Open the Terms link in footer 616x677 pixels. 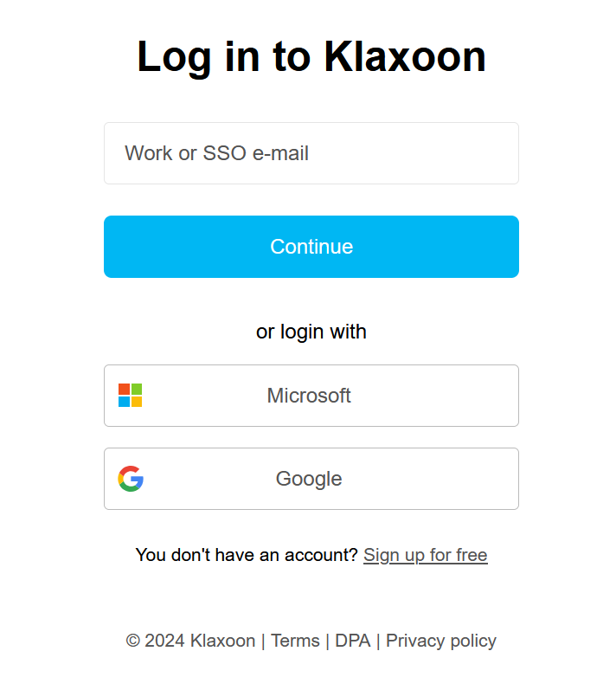(295, 641)
